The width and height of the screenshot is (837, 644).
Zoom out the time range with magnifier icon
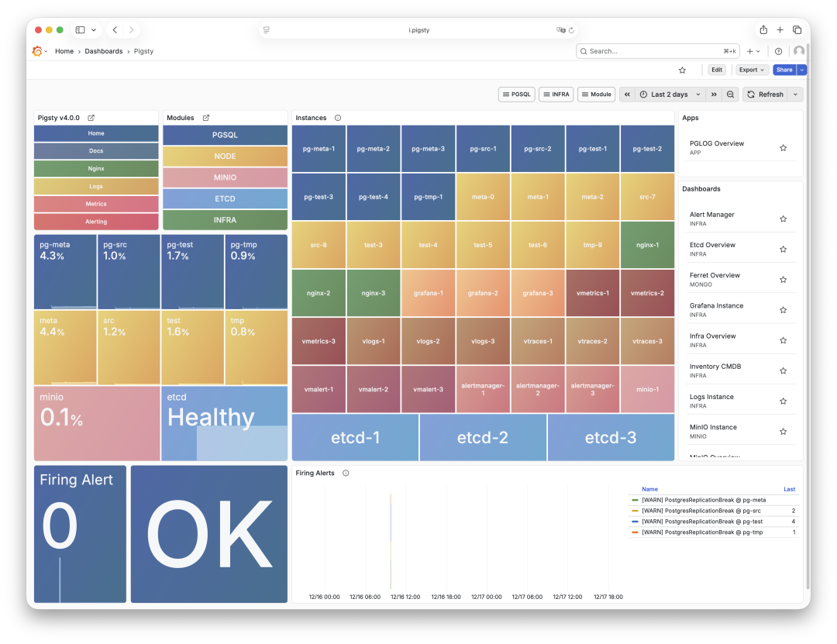[x=729, y=94]
